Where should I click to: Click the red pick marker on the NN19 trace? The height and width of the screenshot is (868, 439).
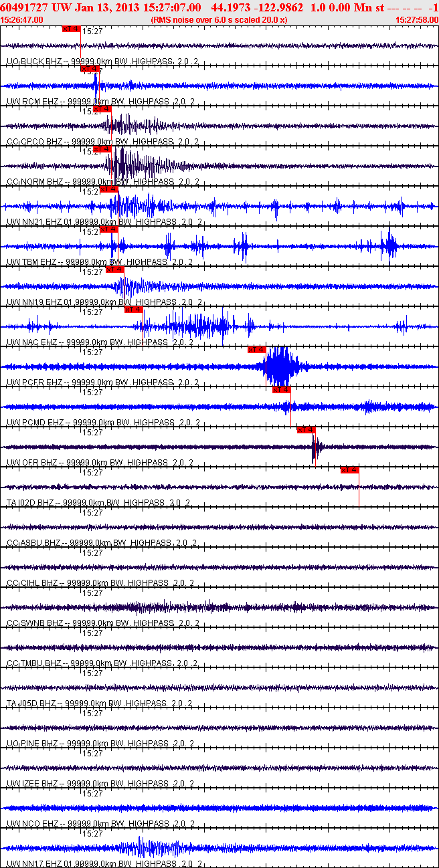click(x=115, y=269)
